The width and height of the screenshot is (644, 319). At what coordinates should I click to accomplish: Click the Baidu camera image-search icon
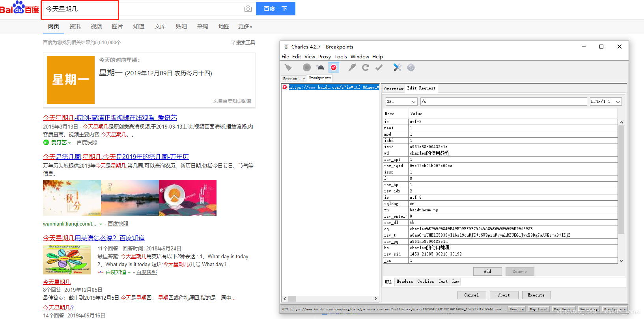248,9
